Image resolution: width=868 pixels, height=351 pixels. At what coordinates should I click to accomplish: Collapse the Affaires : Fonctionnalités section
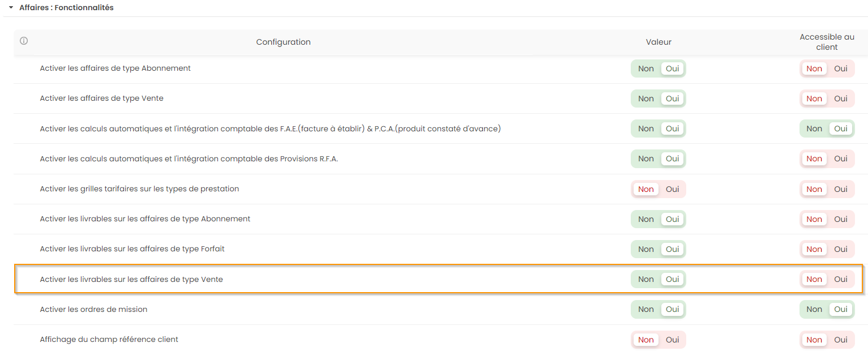point(11,8)
